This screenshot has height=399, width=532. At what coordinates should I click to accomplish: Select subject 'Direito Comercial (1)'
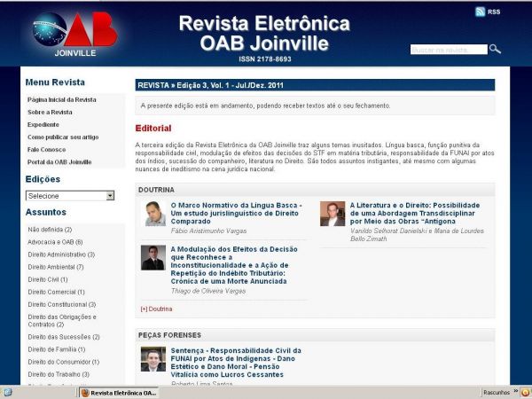tap(57, 292)
